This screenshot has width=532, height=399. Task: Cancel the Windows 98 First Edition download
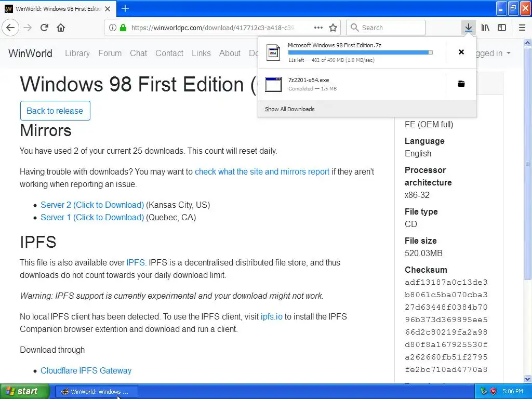click(x=461, y=52)
